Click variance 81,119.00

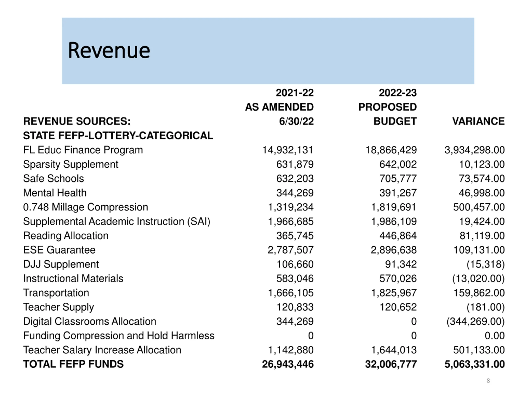click(x=482, y=236)
